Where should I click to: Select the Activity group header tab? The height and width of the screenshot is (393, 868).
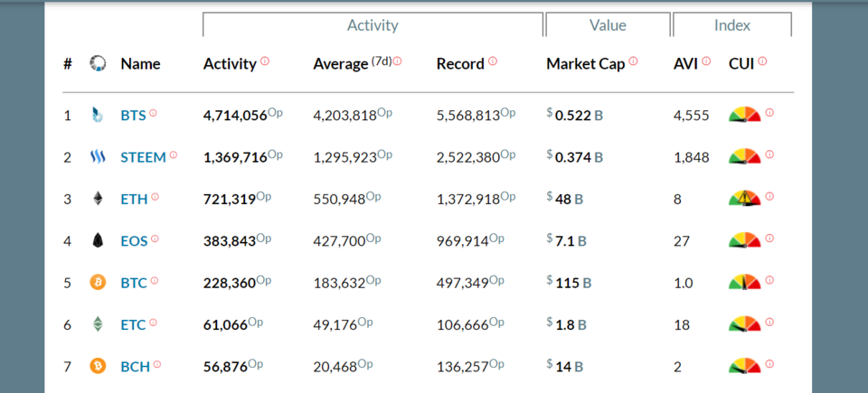coord(373,25)
